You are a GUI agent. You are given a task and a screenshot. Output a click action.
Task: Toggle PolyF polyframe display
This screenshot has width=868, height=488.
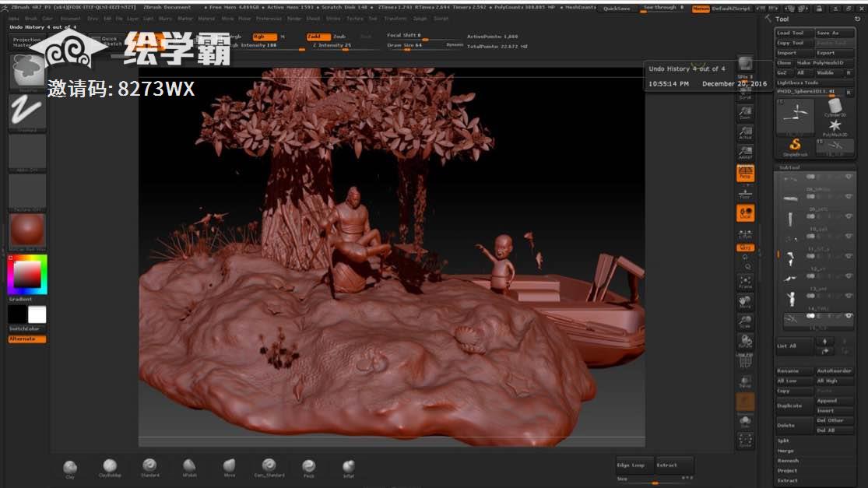(745, 361)
